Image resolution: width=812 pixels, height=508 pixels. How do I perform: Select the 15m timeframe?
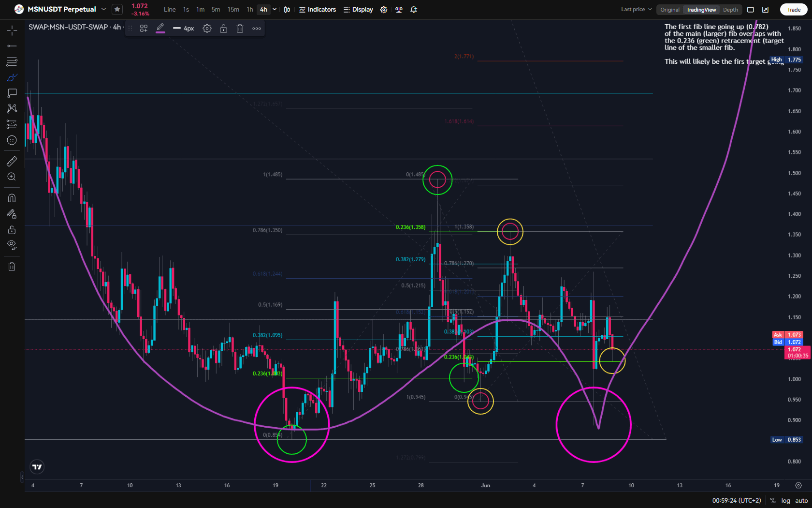pyautogui.click(x=233, y=9)
